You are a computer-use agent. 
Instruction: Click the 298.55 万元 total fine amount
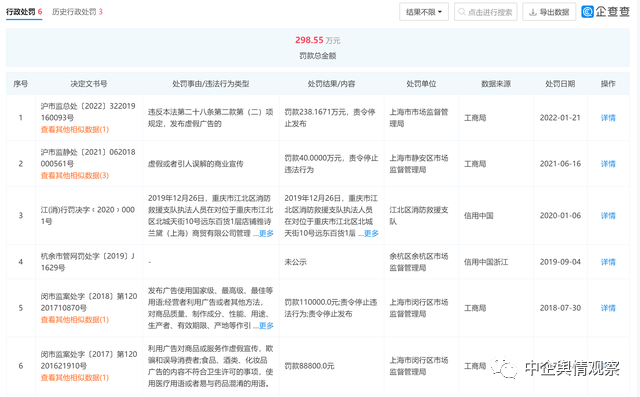pos(318,40)
